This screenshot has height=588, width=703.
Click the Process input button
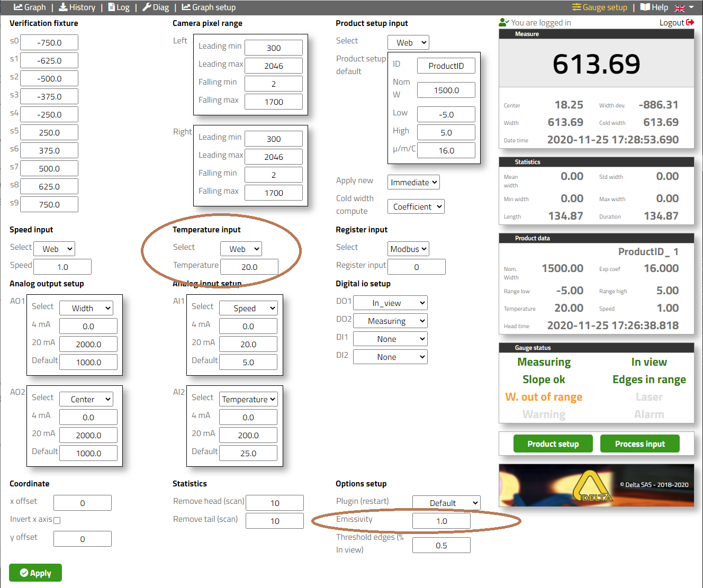tap(639, 444)
